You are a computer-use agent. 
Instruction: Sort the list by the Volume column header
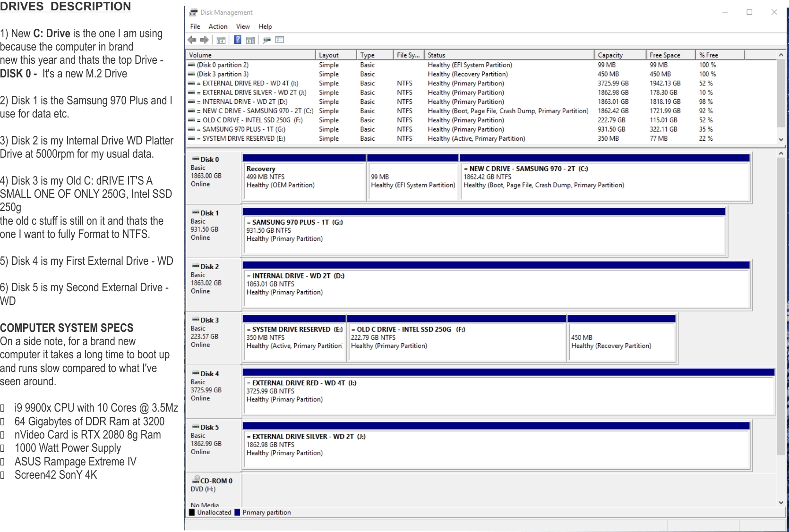pos(251,55)
